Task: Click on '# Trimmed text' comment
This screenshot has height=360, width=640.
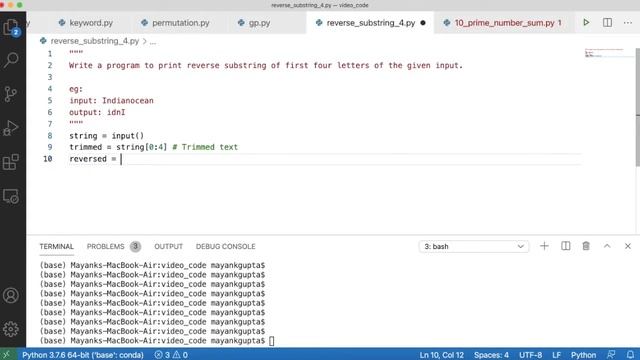Action: point(205,147)
